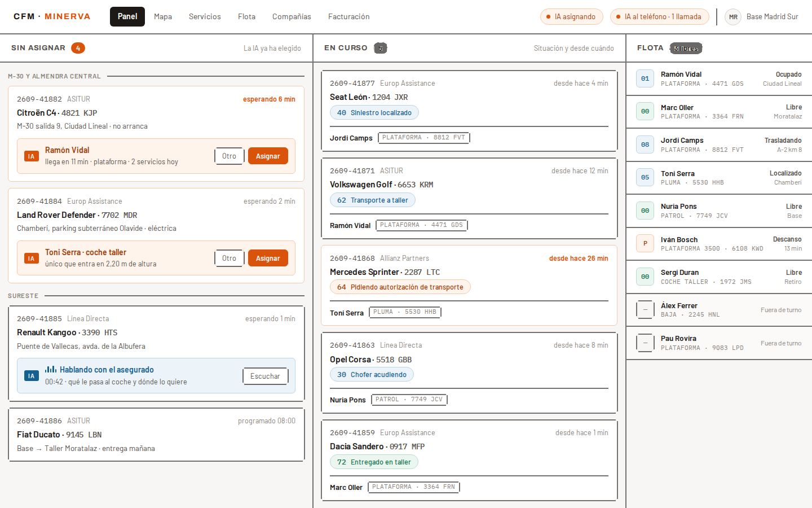Click status icon 08 for Jordi Camps

pyautogui.click(x=645, y=144)
